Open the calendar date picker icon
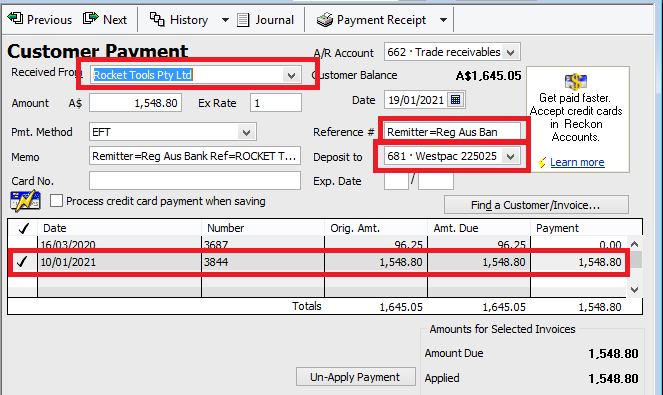The image size is (663, 395). [455, 100]
